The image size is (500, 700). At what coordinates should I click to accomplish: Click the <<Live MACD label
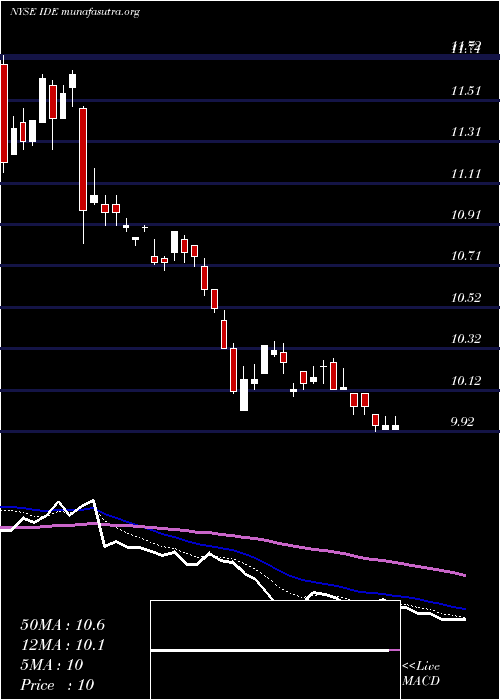tap(421, 674)
